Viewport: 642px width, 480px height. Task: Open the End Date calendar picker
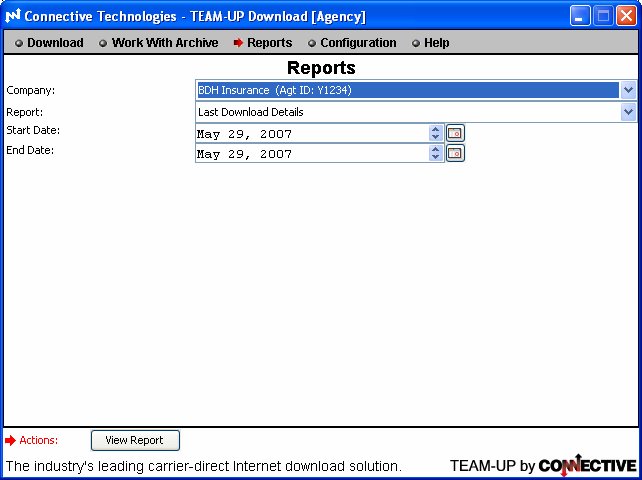455,154
